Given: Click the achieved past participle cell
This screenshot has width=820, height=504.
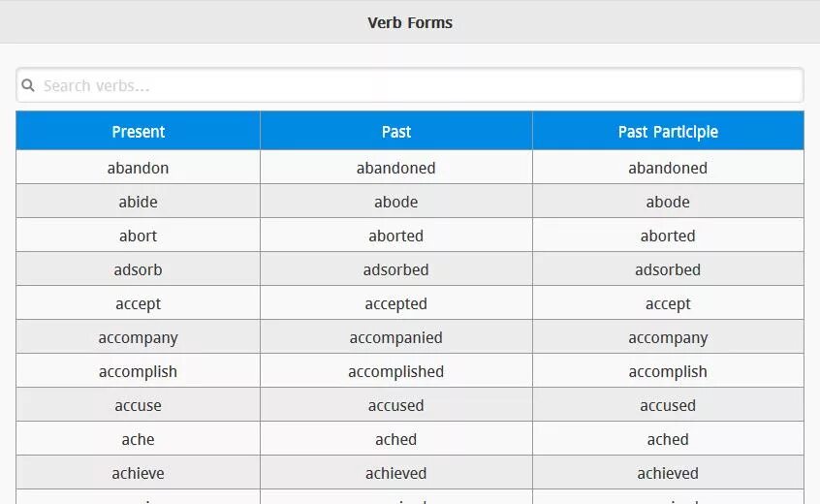Looking at the screenshot, I should 668,473.
